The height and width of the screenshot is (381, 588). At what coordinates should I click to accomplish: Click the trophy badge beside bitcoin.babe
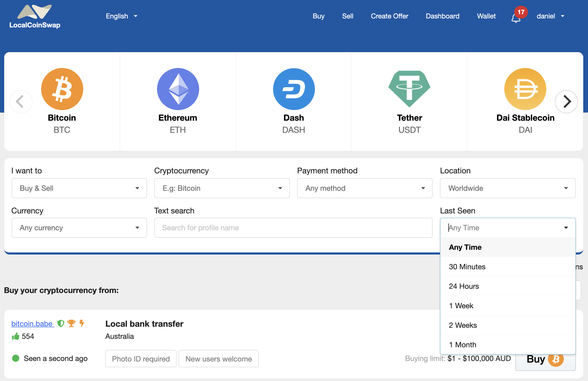tap(71, 323)
